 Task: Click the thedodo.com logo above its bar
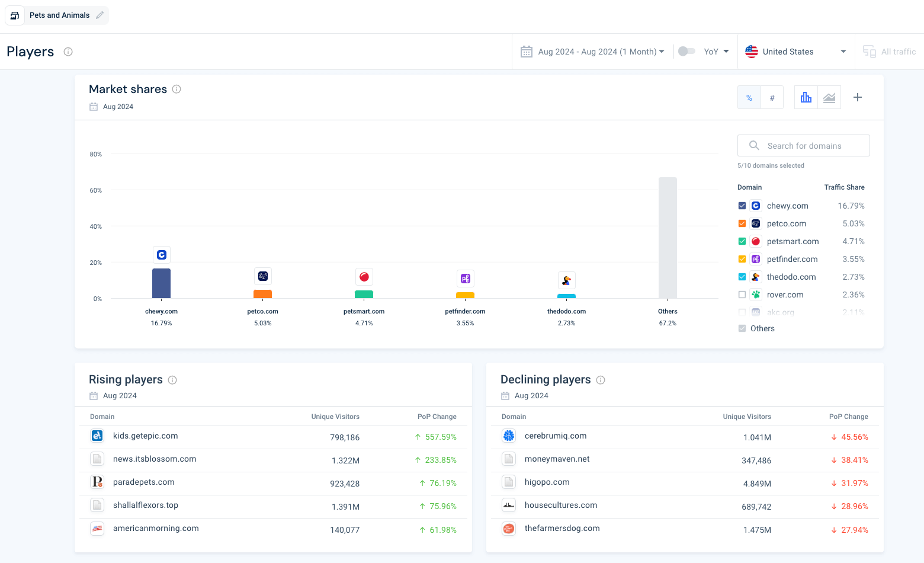pyautogui.click(x=567, y=280)
